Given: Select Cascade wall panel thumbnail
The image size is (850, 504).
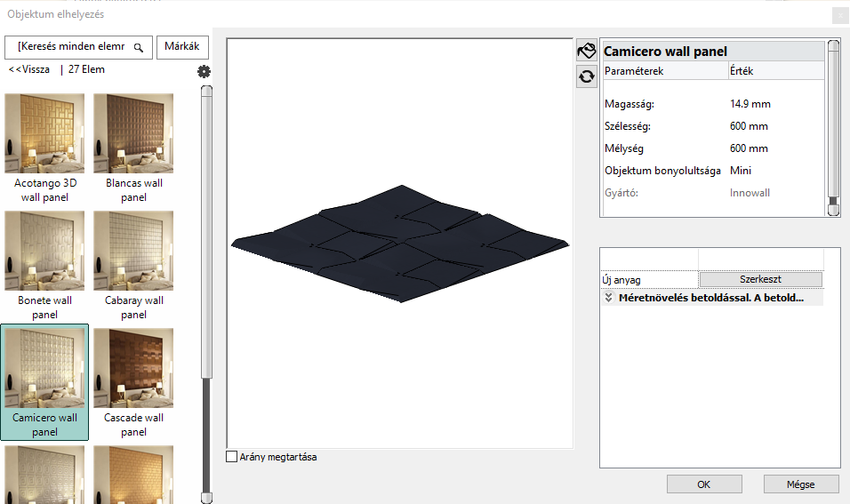Looking at the screenshot, I should pos(133,368).
